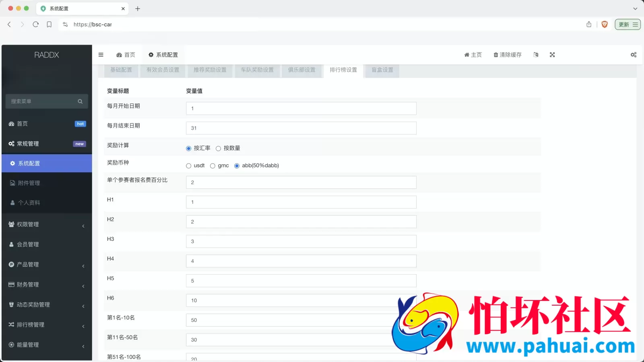
Task: Expand 权限管理 sidebar chevron
Action: (x=83, y=226)
